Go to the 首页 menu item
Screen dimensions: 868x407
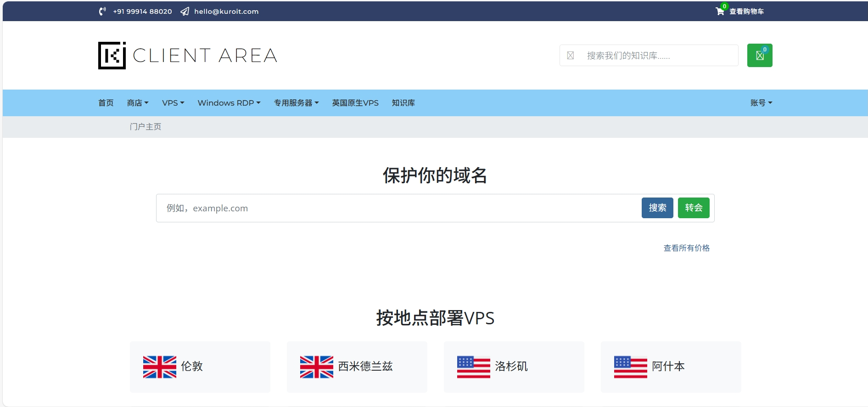click(106, 103)
